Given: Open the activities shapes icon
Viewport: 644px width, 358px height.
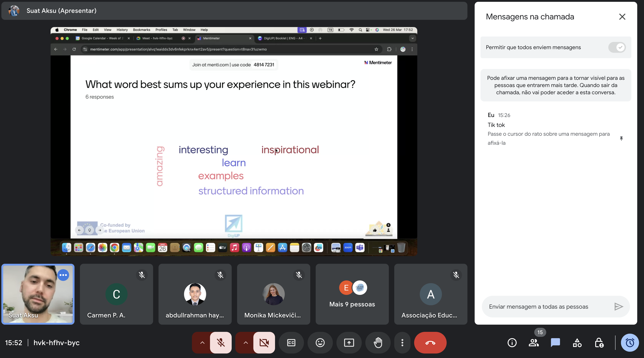Looking at the screenshot, I should pos(577,342).
